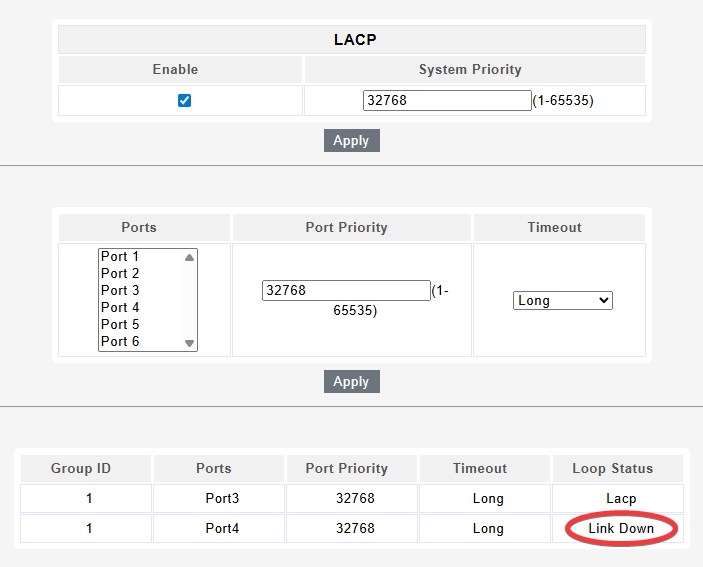Click the Port Priority input field

tap(346, 290)
